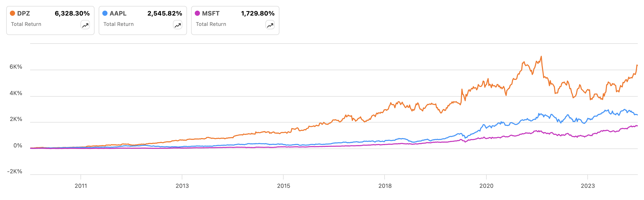Click MSFT's 1,729.80% return value
The width and height of the screenshot is (644, 200).
[x=258, y=13]
